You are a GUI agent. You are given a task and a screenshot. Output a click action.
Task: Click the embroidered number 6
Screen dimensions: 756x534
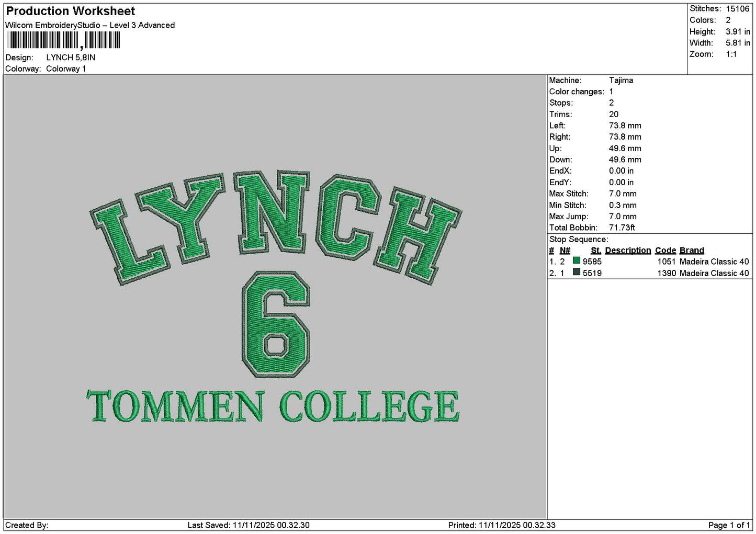276,323
